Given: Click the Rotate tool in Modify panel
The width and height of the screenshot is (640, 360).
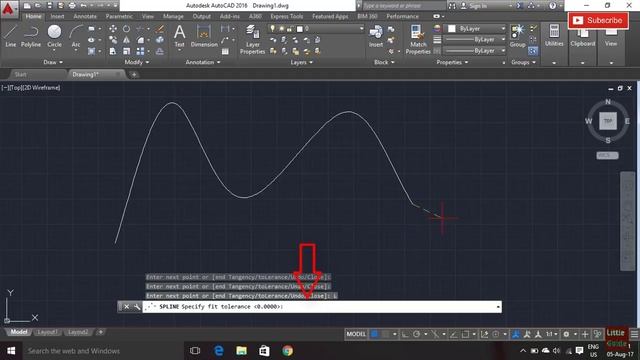Looking at the screenshot, I should pyautogui.click(x=127, y=29).
